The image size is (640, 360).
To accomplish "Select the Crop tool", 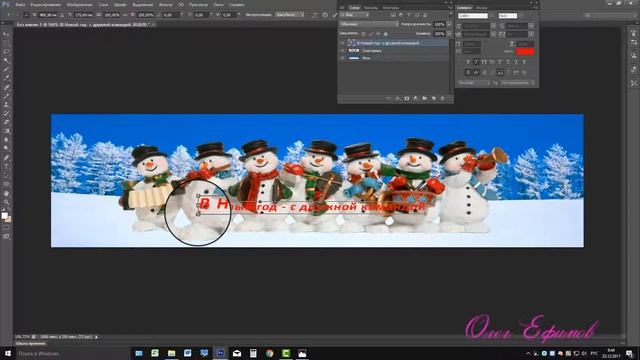I will click(6, 69).
